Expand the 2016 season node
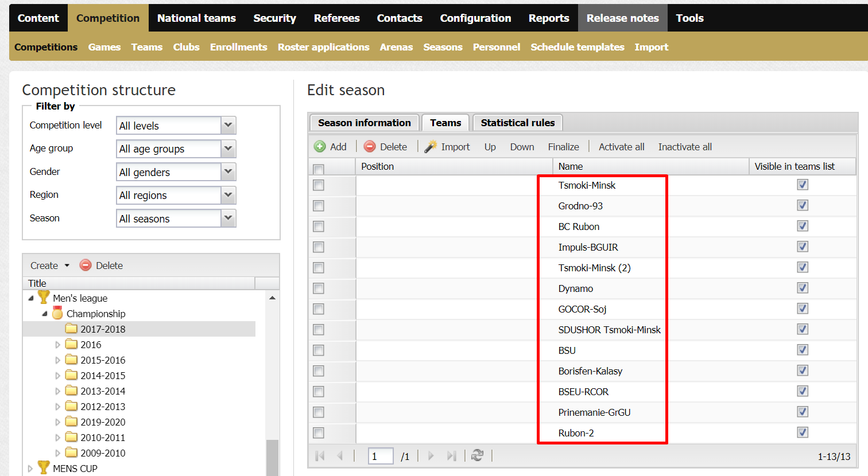This screenshot has height=476, width=868. [57, 345]
